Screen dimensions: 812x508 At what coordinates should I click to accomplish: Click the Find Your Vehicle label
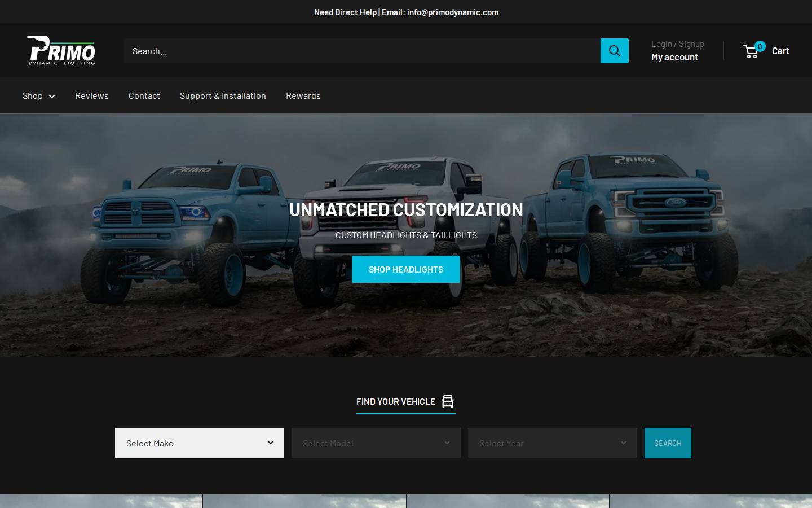[x=396, y=401]
